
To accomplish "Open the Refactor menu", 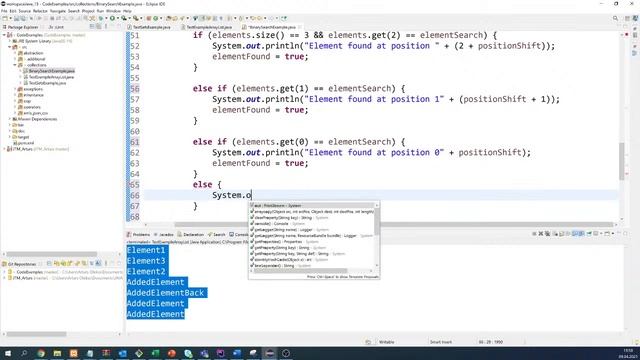I will point(40,11).
